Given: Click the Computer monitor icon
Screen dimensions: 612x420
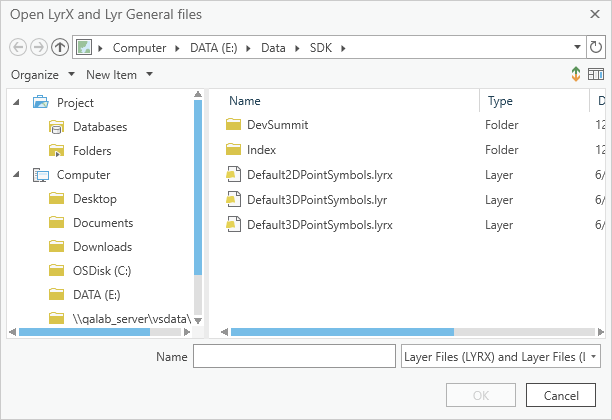Looking at the screenshot, I should pos(41,175).
